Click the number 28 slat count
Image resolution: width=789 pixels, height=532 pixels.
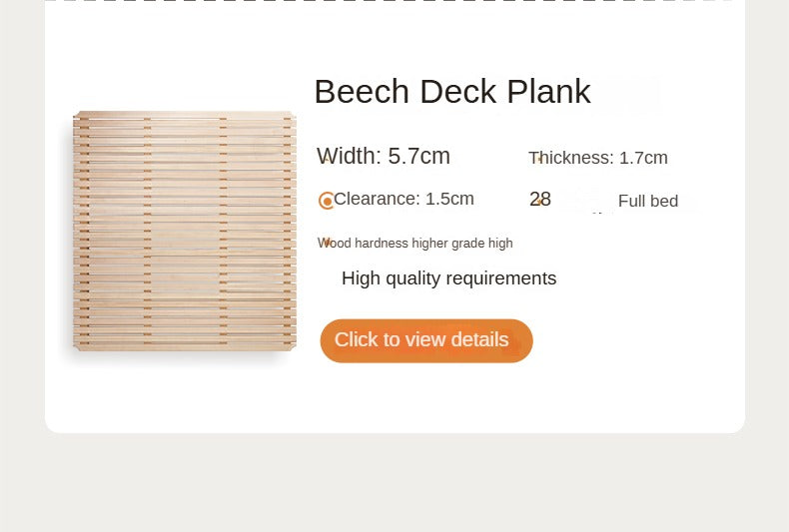(x=540, y=199)
